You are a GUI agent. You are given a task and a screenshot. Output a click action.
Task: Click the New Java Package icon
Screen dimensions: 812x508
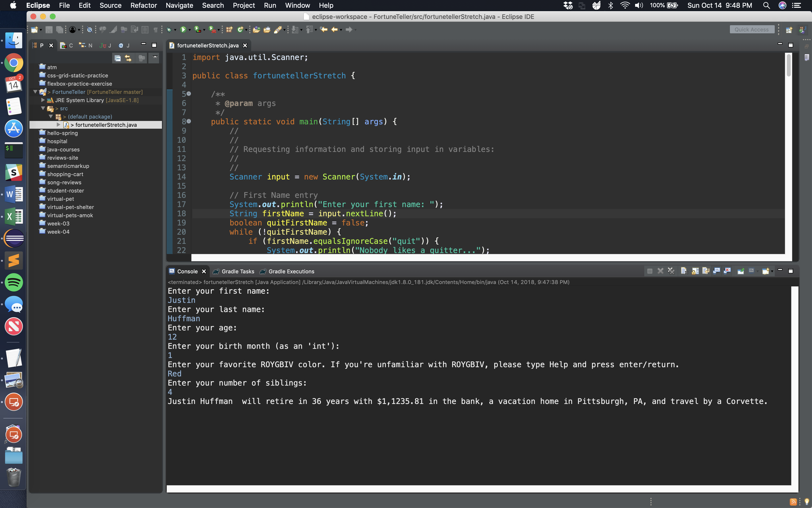pos(229,30)
